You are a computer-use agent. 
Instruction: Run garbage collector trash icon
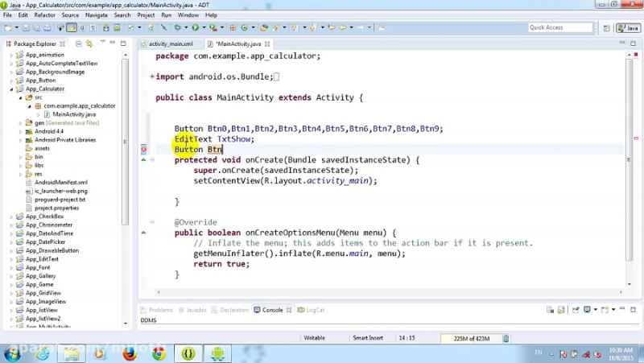coord(506,338)
